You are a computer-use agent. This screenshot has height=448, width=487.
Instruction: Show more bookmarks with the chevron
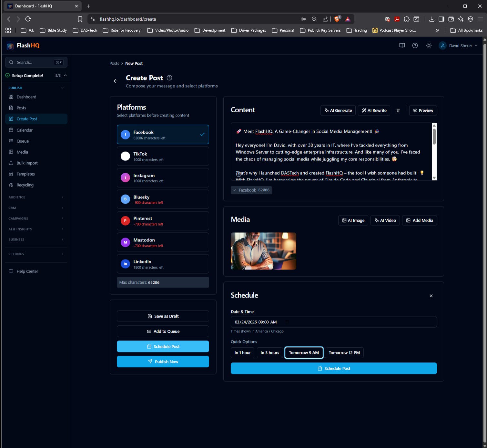[x=438, y=30]
